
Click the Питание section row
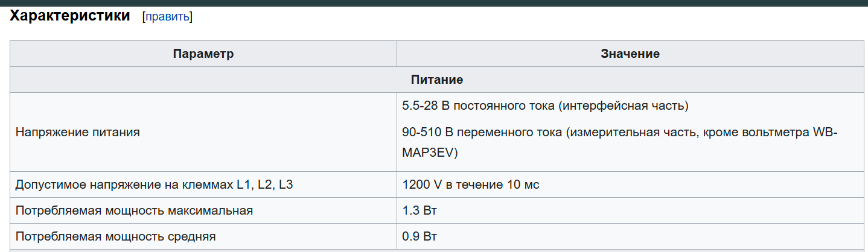[x=437, y=80]
